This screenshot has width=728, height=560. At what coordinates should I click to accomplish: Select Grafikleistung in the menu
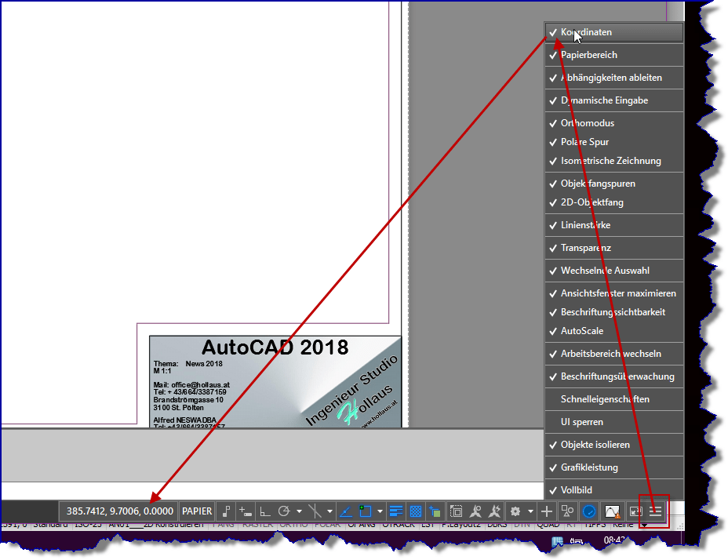coord(613,467)
